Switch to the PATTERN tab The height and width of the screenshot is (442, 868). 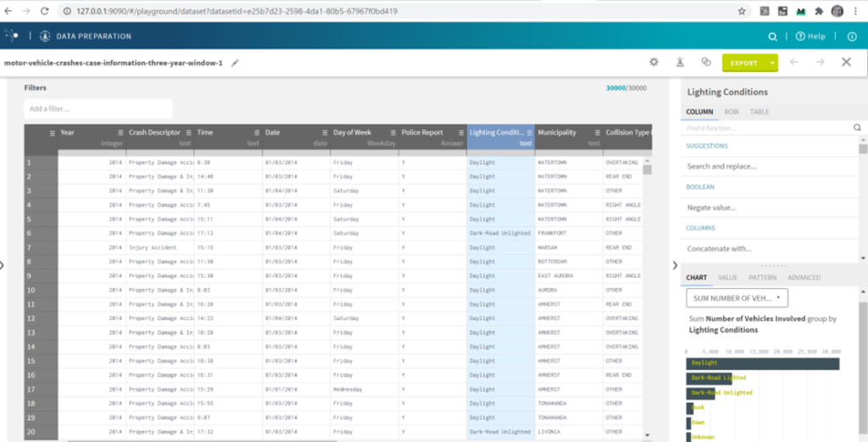[762, 278]
